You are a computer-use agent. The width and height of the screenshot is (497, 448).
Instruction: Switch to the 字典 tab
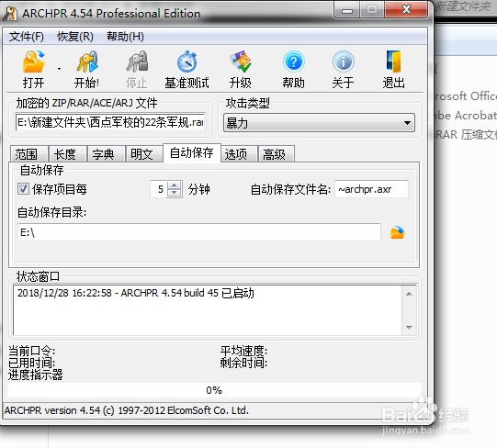pyautogui.click(x=106, y=154)
